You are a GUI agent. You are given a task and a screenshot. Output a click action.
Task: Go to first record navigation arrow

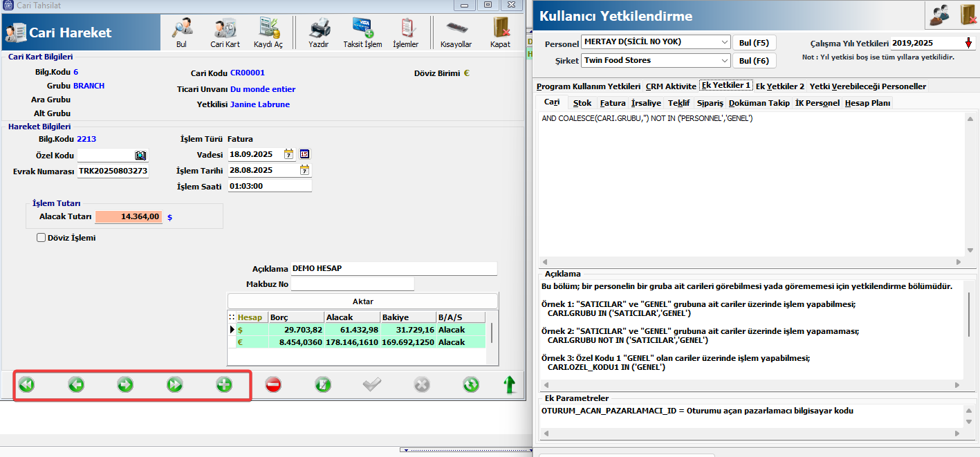(26, 385)
